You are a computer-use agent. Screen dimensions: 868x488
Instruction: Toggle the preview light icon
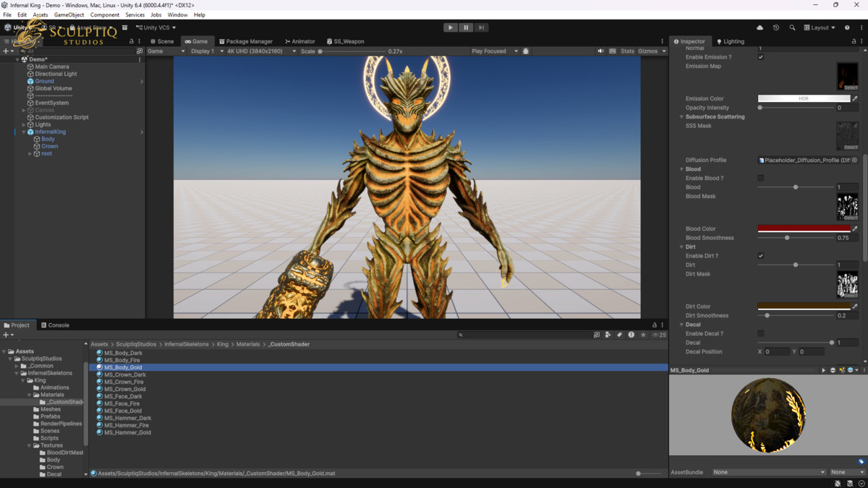pyautogui.click(x=842, y=370)
